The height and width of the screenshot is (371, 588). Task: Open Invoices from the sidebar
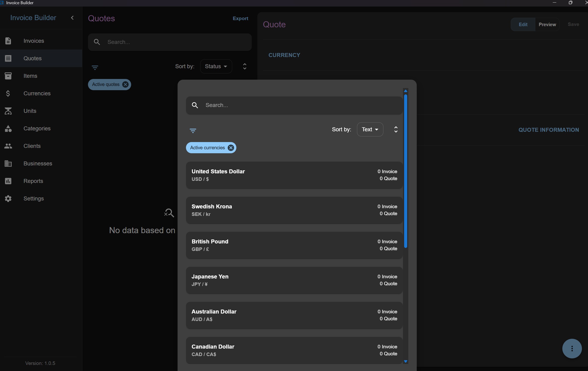41,41
